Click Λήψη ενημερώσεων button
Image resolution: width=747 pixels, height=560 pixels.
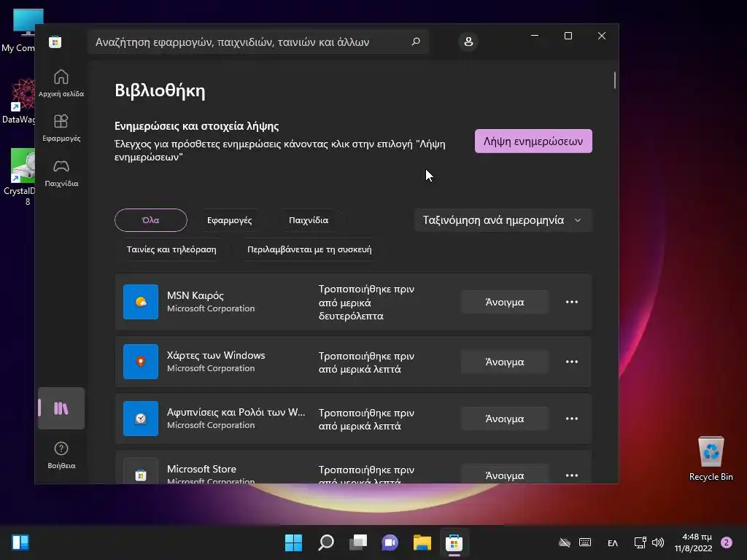[533, 141]
